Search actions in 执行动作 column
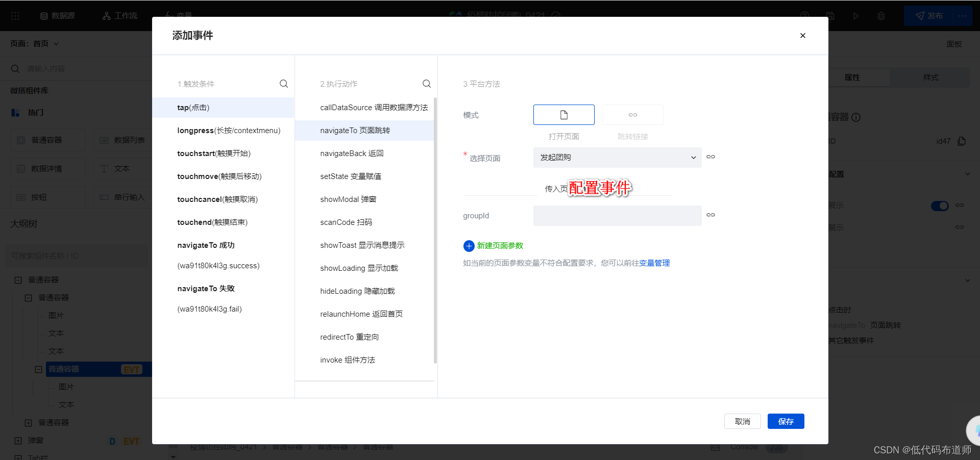Image resolution: width=980 pixels, height=460 pixels. 427,84
